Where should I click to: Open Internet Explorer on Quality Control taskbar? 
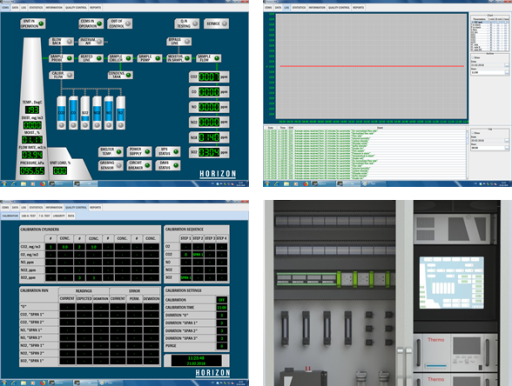(13, 383)
